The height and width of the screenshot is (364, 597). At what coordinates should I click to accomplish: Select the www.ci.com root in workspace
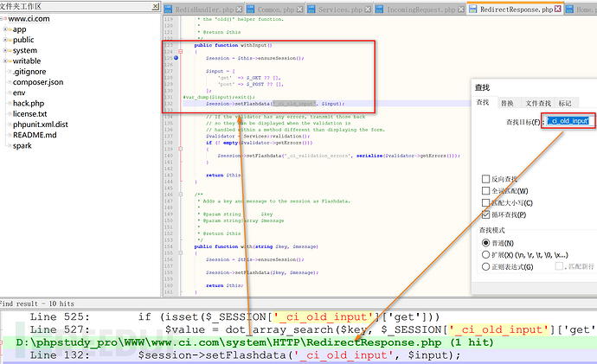[29, 19]
